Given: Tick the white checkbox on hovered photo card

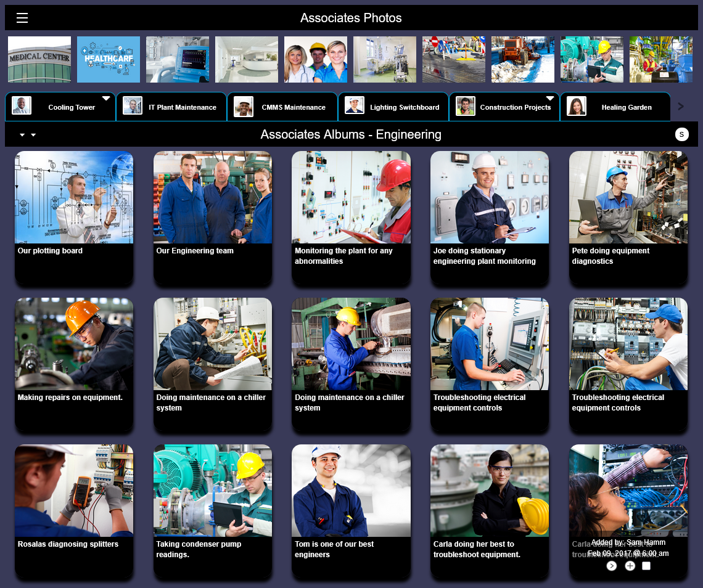Looking at the screenshot, I should point(646,566).
